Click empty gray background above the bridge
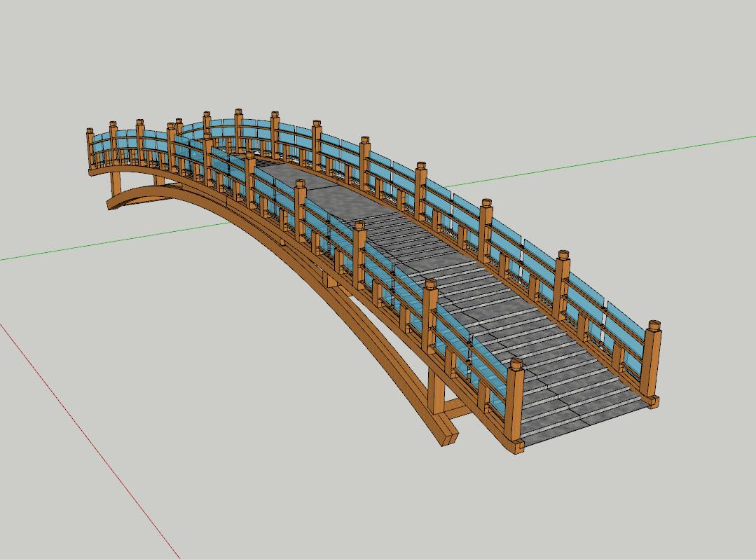The width and height of the screenshot is (756, 559). point(420,56)
